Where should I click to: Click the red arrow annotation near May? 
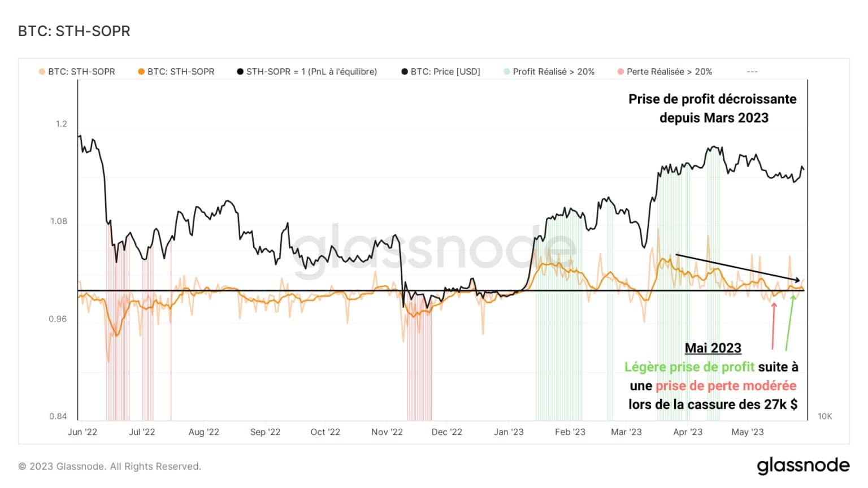(x=773, y=326)
